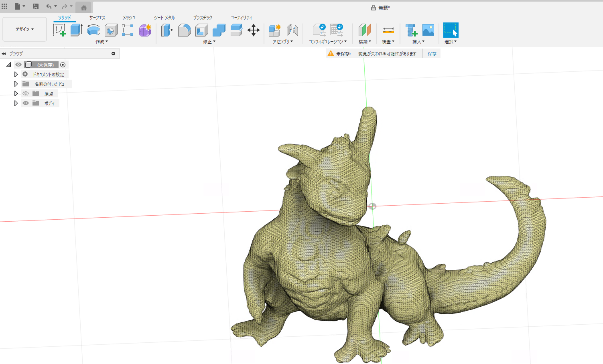Screen dimensions: 603x364
Task: Select the 名前の付いたビュー tree item
Action: tap(51, 84)
